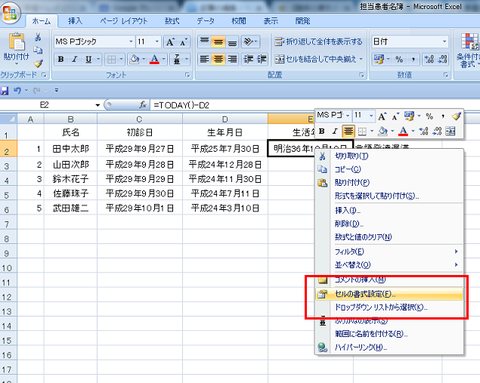Image resolution: width=480 pixels, height=383 pixels.
Task: Click Bold in the floating mini toolbar
Action: click(x=322, y=131)
